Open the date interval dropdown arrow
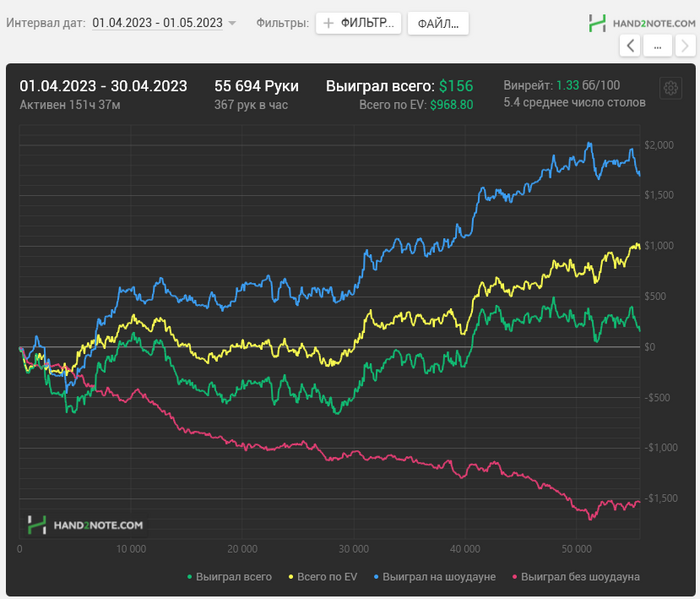Image resolution: width=700 pixels, height=599 pixels. pos(232,23)
